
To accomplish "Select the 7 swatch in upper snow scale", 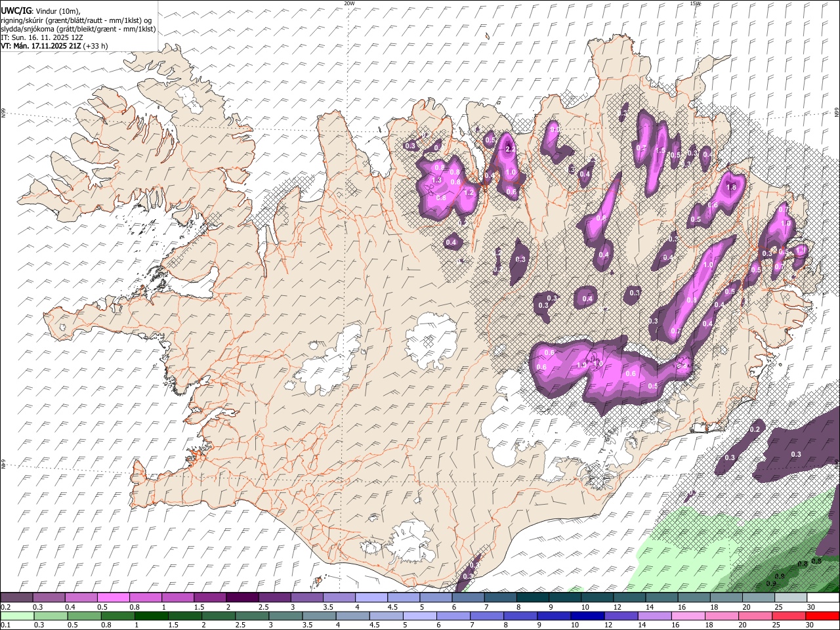I will coord(501,598).
